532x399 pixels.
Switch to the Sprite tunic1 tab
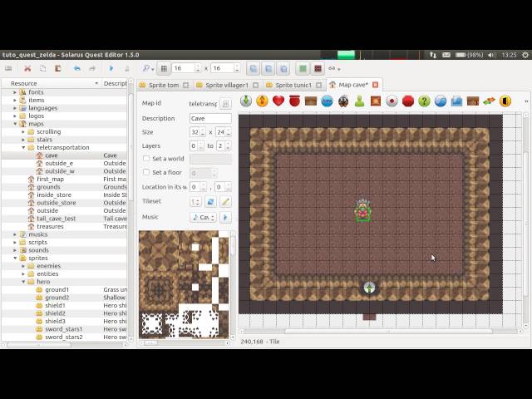pos(293,85)
